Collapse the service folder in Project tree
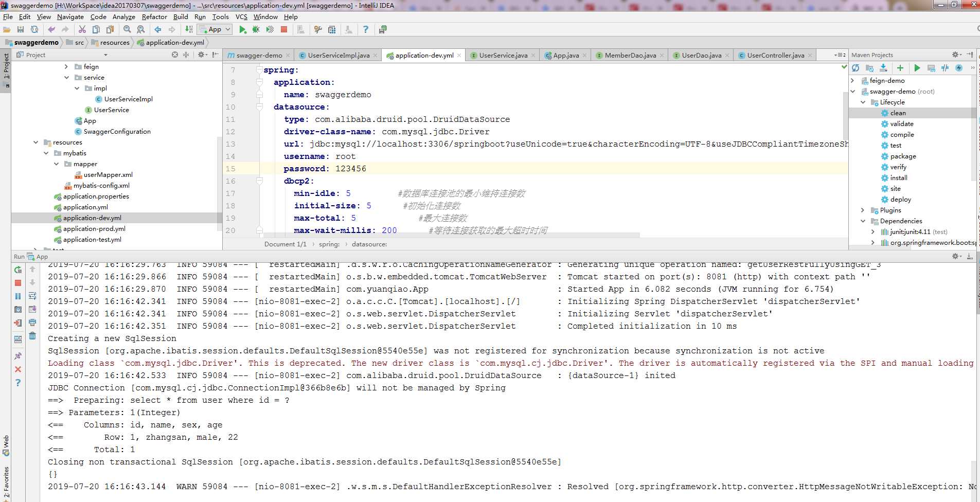980x502 pixels. point(66,78)
